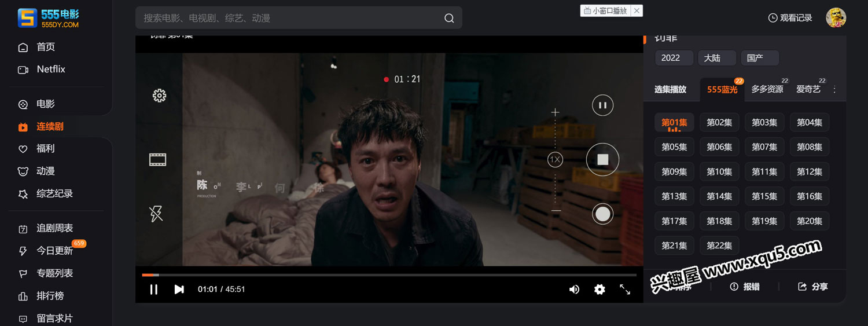Image resolution: width=868 pixels, height=326 pixels.
Task: Pause the video in the control bar
Action: [x=154, y=290]
